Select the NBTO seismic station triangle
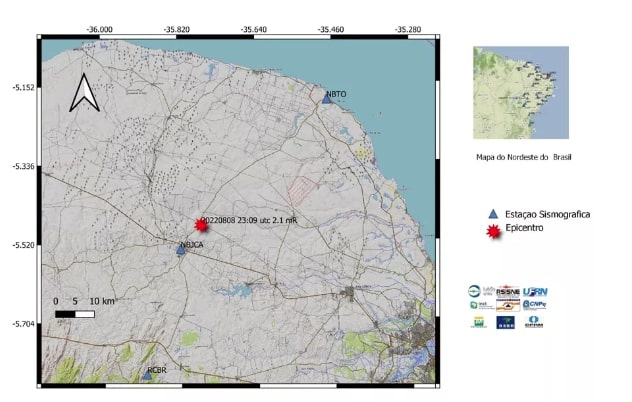This screenshot has height=402, width=632. [x=326, y=99]
